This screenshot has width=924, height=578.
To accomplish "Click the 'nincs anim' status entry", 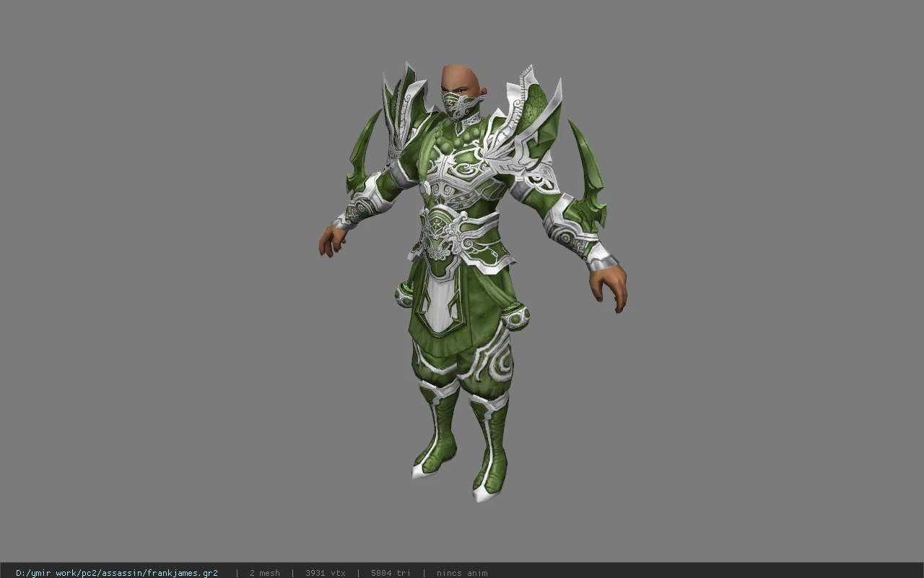I will point(462,573).
